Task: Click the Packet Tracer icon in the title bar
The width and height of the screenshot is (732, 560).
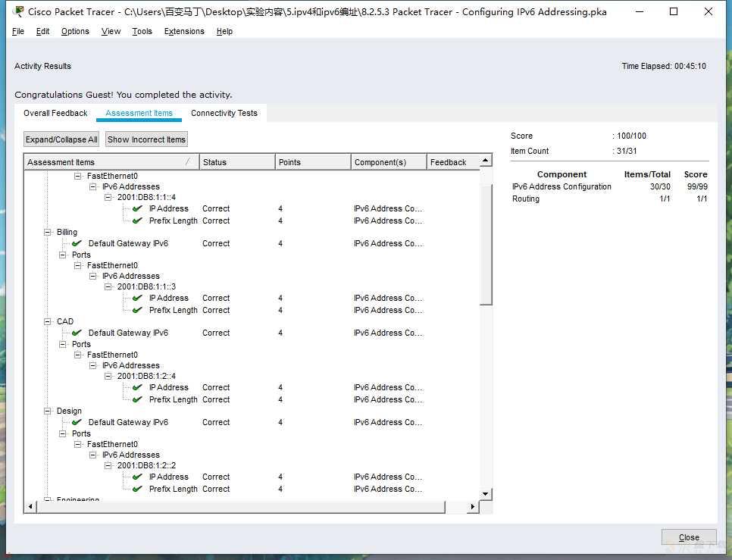Action: (x=19, y=11)
